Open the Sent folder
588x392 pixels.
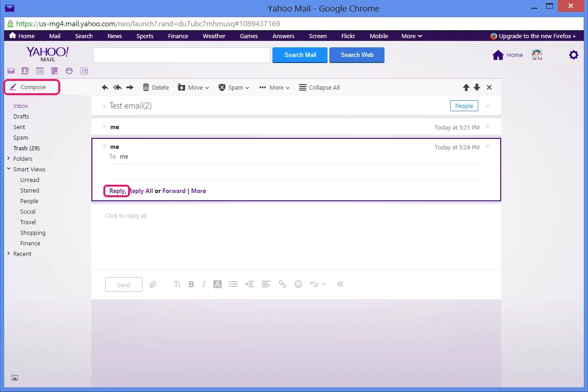coord(19,127)
